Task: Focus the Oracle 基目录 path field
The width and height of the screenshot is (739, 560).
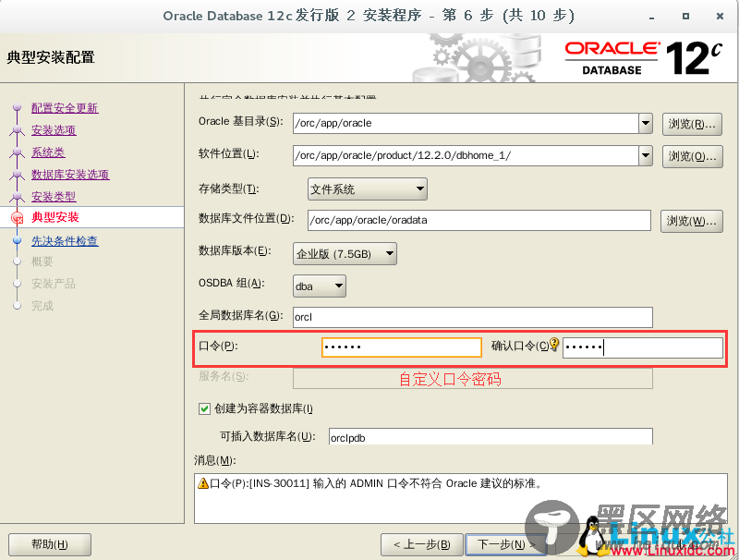Action: pyautogui.click(x=466, y=124)
